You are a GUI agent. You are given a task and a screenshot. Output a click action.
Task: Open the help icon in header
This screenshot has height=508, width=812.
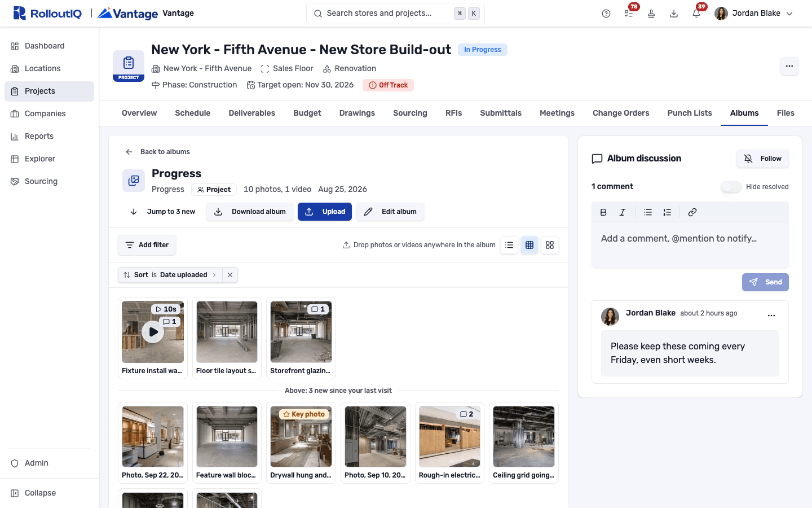tap(606, 14)
